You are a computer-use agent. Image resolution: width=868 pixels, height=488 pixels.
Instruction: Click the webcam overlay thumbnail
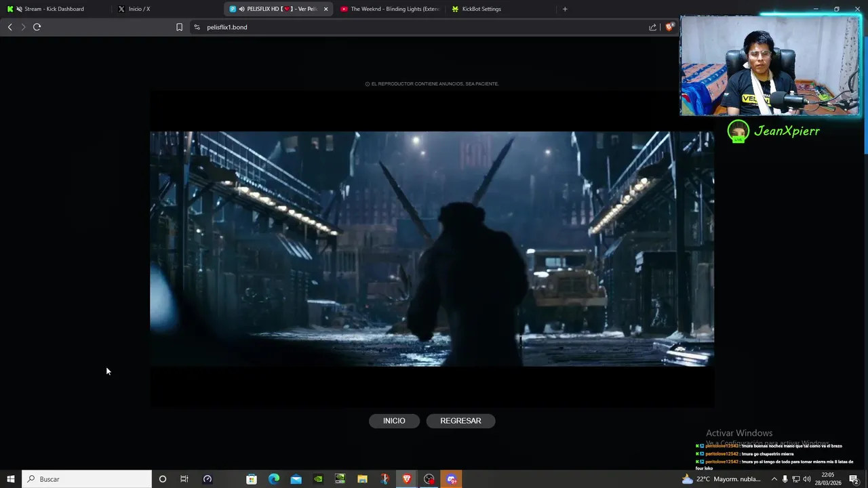[770, 65]
